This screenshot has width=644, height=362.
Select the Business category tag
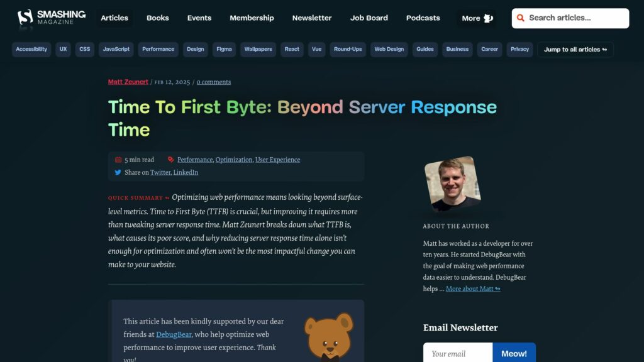(457, 49)
